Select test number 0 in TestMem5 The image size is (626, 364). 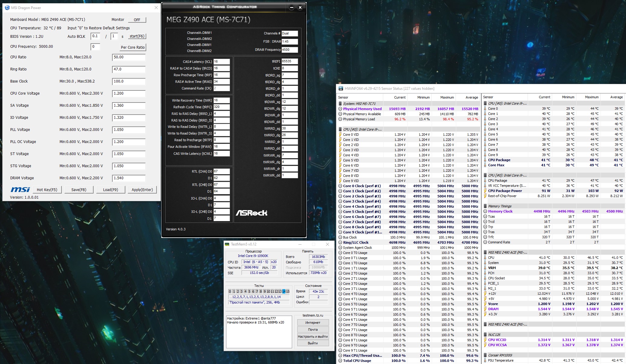click(230, 291)
